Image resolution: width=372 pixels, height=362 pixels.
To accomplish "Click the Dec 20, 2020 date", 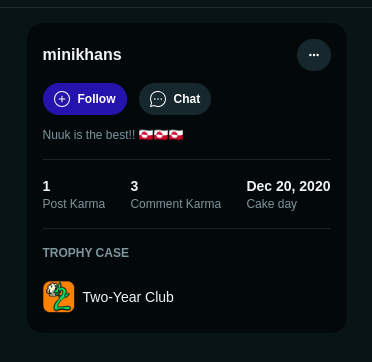I will [x=288, y=186].
